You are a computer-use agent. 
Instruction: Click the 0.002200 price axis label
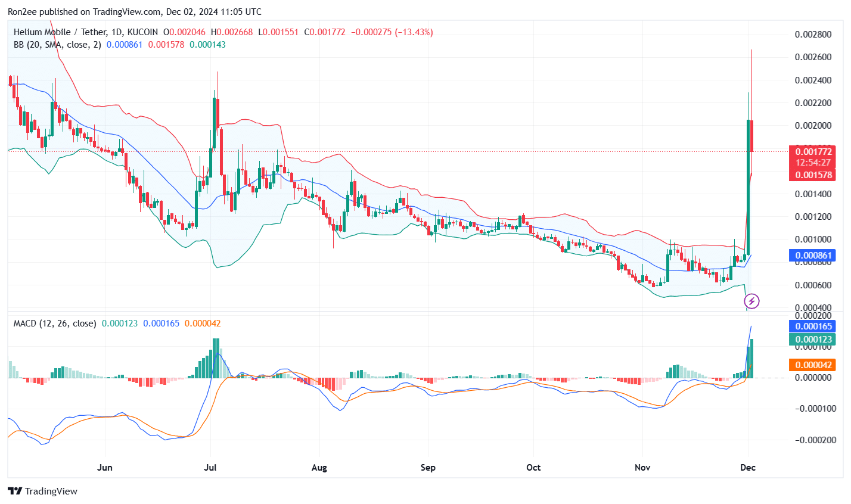pos(813,103)
